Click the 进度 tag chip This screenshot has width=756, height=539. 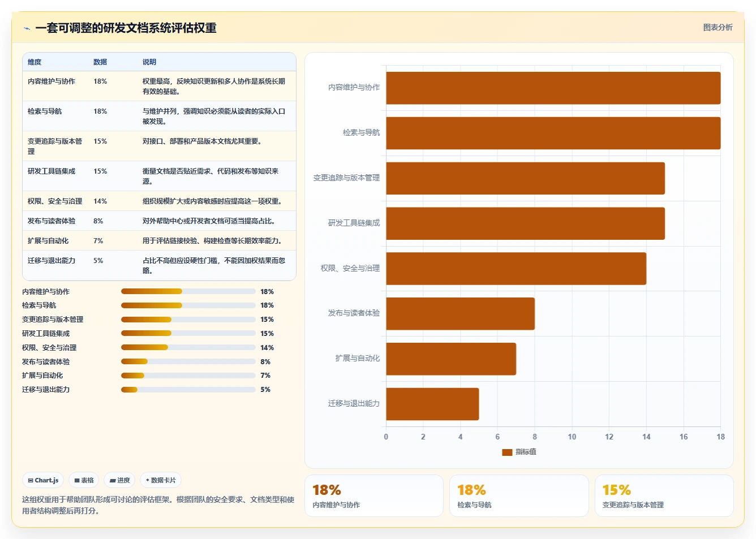tap(119, 480)
